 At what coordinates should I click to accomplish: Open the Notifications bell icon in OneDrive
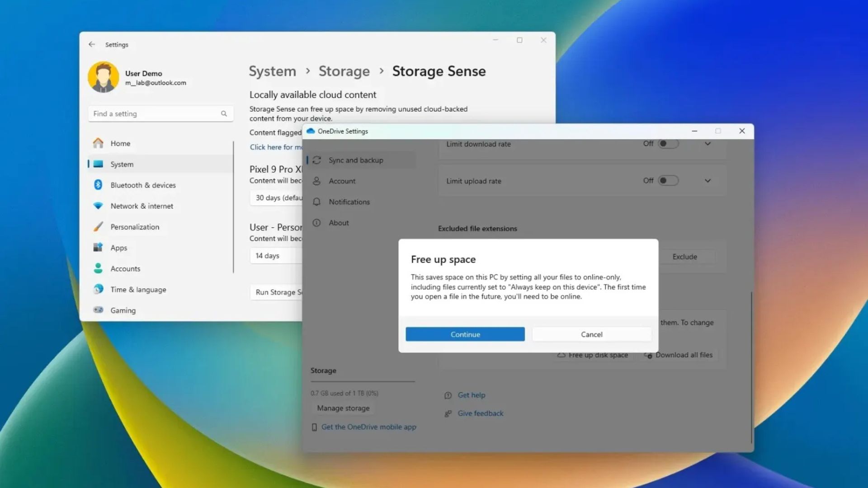point(316,202)
